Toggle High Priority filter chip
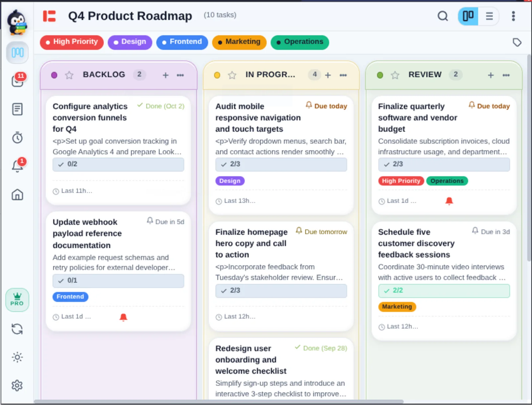The height and width of the screenshot is (405, 532). (72, 42)
